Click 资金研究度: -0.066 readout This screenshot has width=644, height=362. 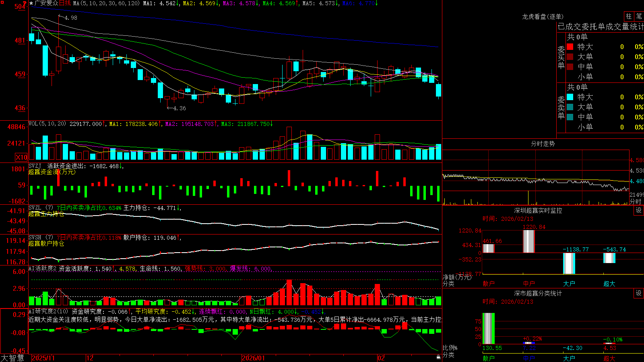tap(102, 311)
